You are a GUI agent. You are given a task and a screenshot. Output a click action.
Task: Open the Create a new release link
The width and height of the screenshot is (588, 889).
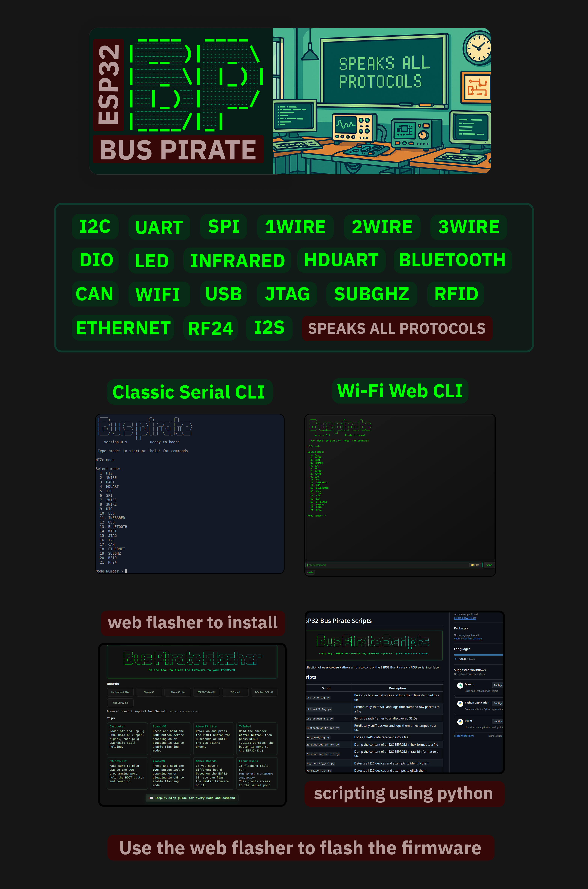pyautogui.click(x=465, y=618)
